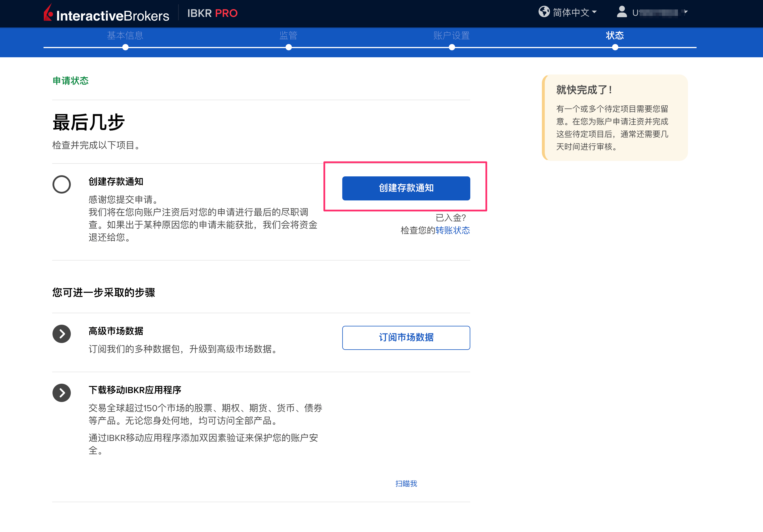Switch to the 监管 step tab

pos(288,36)
